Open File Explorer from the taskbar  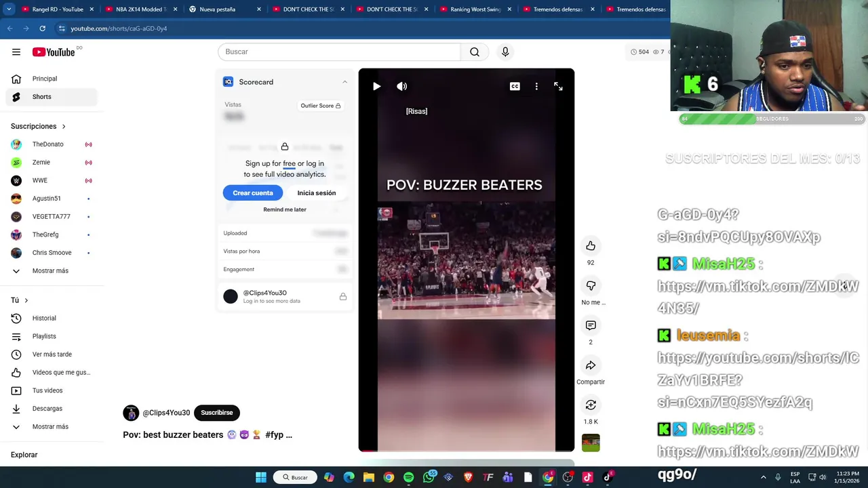tap(369, 478)
